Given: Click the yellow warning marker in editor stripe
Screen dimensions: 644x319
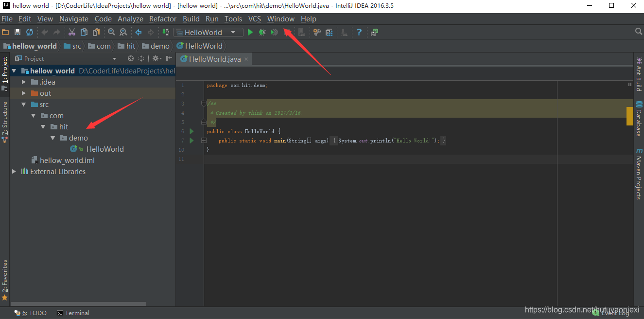Looking at the screenshot, I should point(629,116).
